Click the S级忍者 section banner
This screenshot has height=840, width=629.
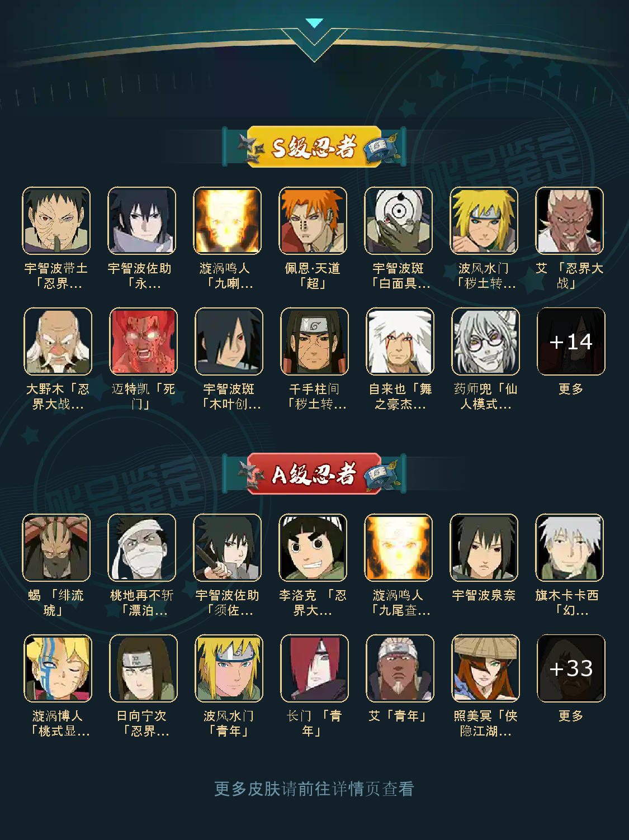pos(314,147)
